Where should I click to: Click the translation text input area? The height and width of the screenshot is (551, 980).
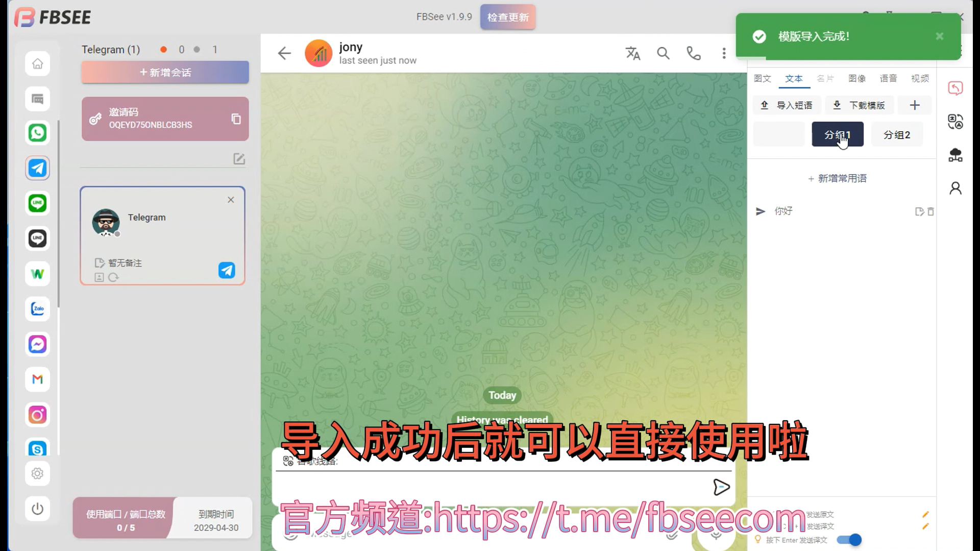pos(493,487)
